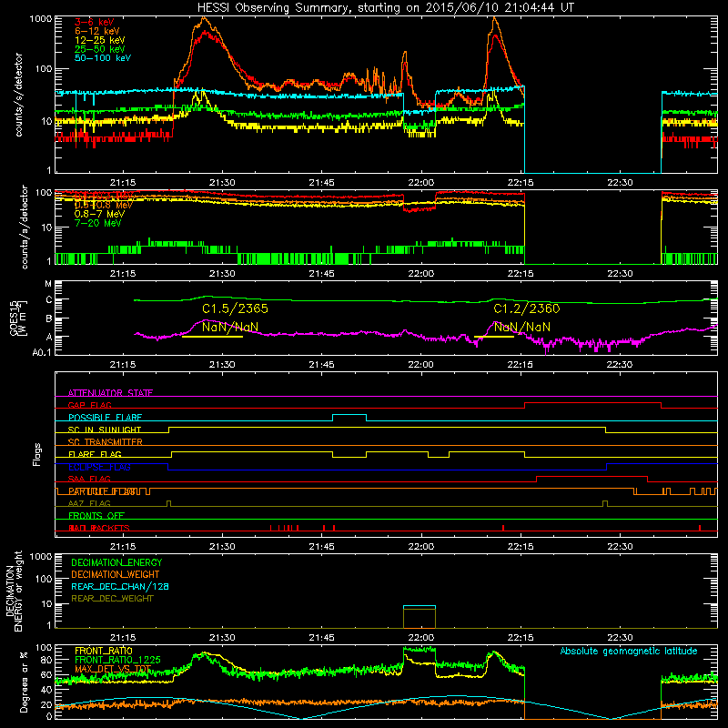Screen dimensions: 728x728
Task: Select the SC_TRANSMITTER label
Action: 105,442
